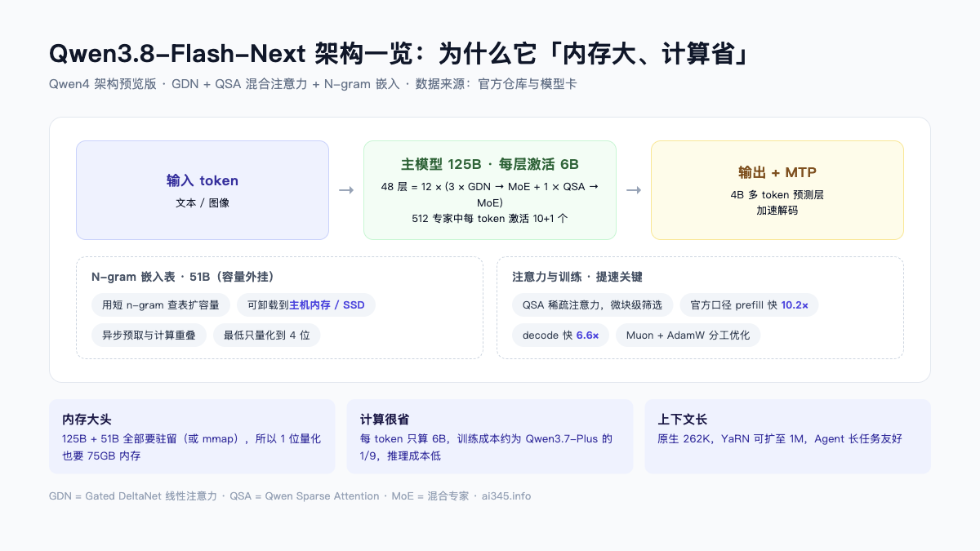This screenshot has width=980, height=551.
Task: Select the "主模型 125B · 每层激活 6B" heading
Action: tap(490, 164)
